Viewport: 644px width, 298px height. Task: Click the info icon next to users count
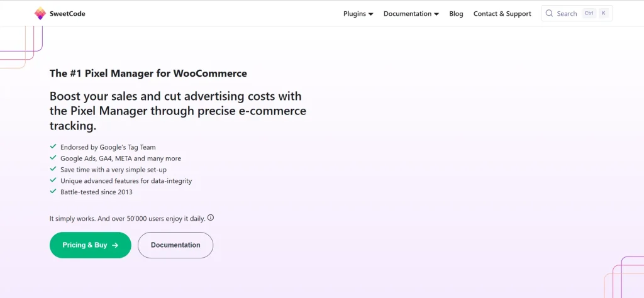[x=211, y=218]
